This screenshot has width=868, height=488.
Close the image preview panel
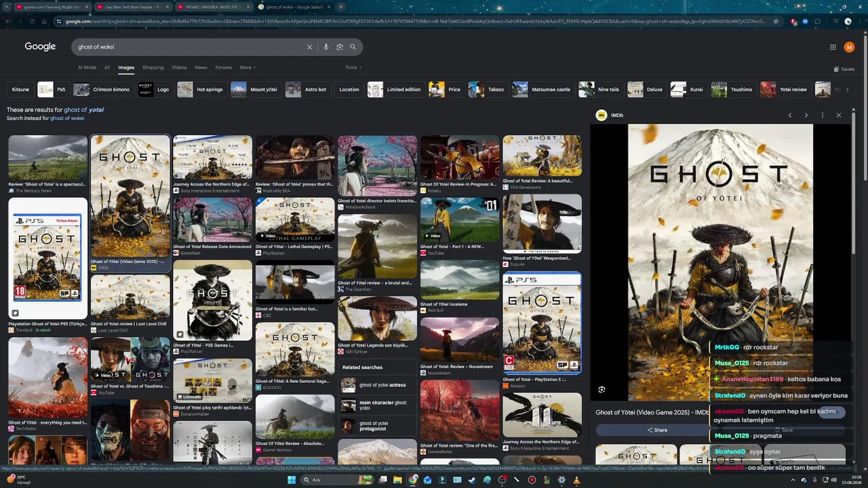coord(839,115)
